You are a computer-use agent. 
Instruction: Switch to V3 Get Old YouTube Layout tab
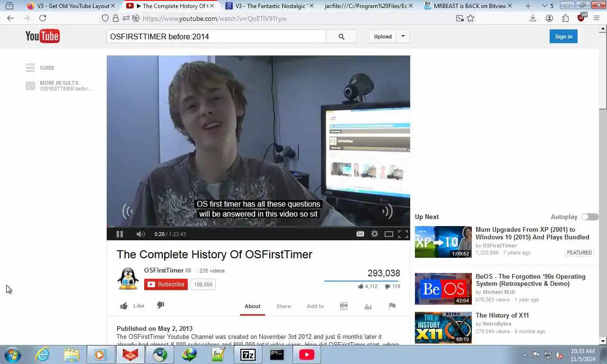pyautogui.click(x=72, y=6)
